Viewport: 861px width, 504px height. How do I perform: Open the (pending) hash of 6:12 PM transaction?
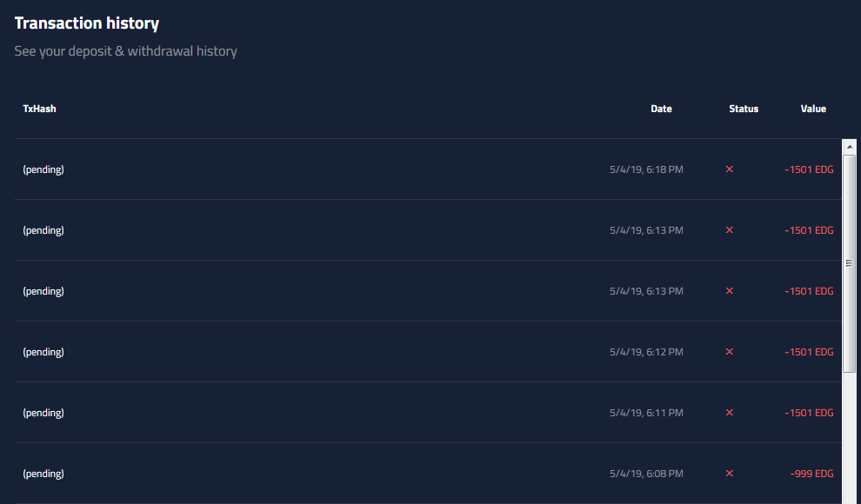[x=43, y=352]
